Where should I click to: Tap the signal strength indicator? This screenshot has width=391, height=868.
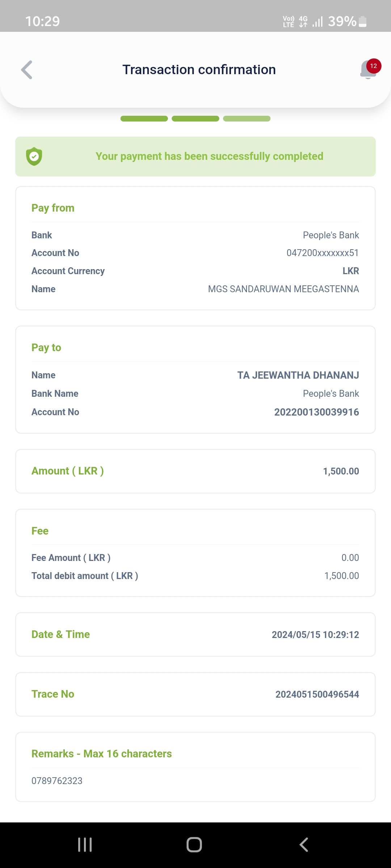318,22
